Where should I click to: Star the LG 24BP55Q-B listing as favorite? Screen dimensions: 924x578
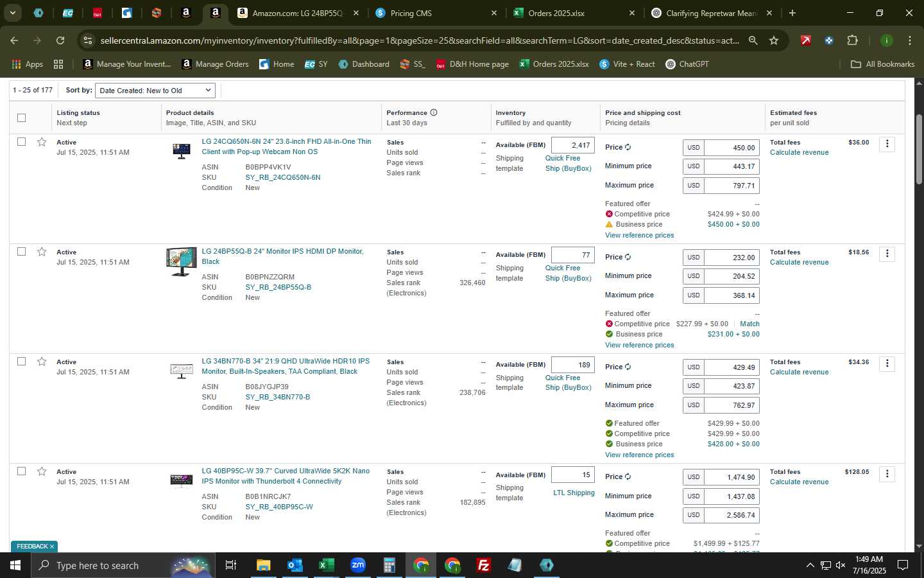[42, 252]
